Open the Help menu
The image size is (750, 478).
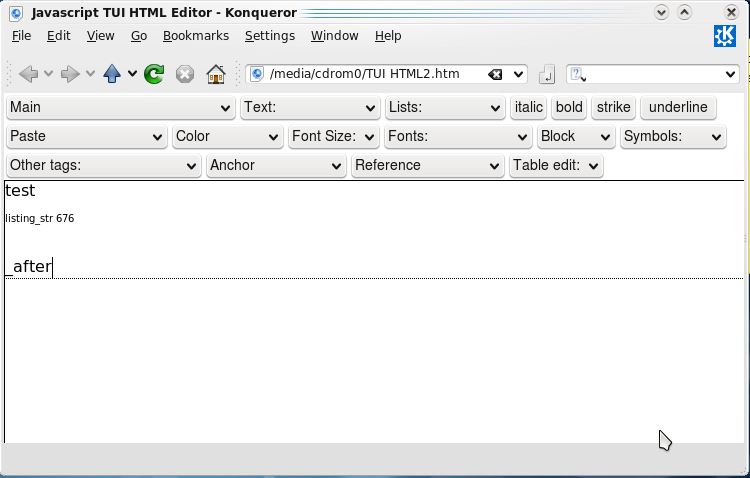pos(388,36)
